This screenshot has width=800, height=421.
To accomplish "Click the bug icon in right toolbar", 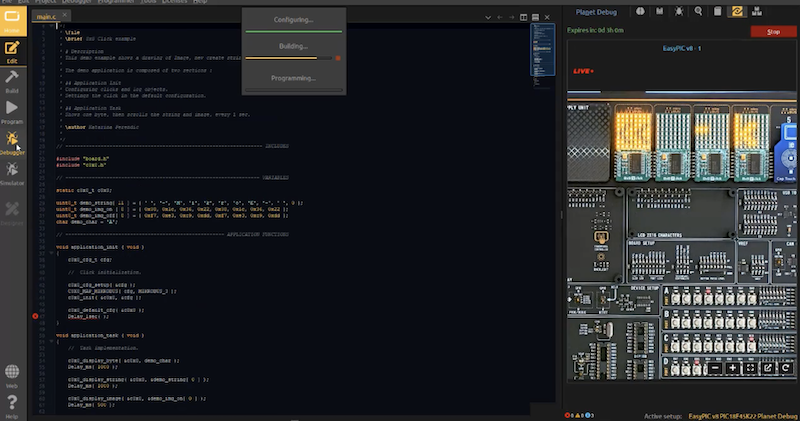I will pyautogui.click(x=679, y=11).
